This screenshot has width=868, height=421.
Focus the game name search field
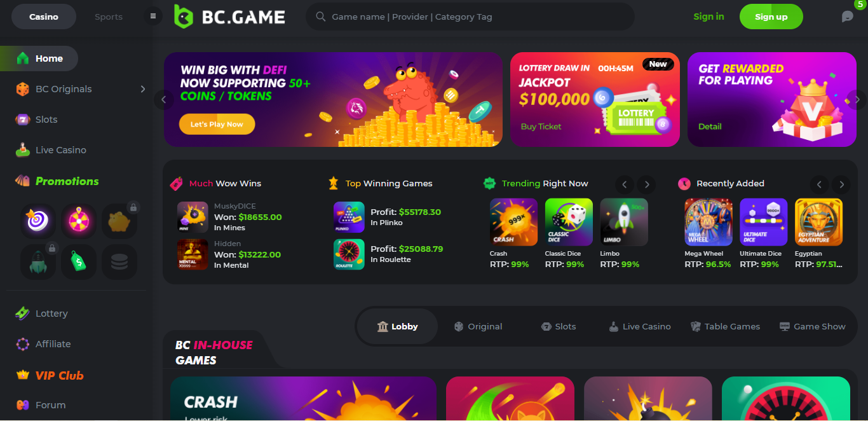(x=470, y=17)
